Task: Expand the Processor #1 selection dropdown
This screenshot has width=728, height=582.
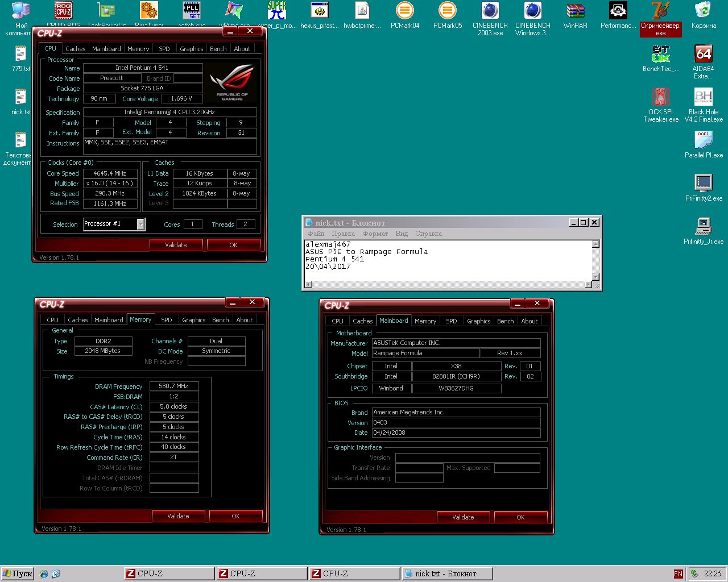Action: coord(140,225)
